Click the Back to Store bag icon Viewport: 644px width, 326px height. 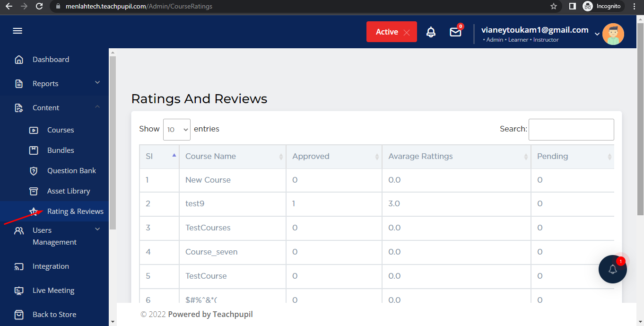19,315
